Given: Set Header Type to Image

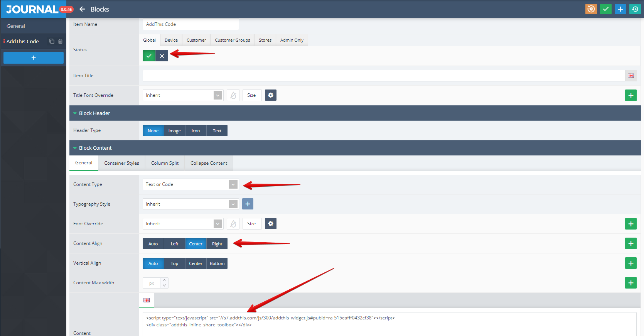Looking at the screenshot, I should click(174, 131).
